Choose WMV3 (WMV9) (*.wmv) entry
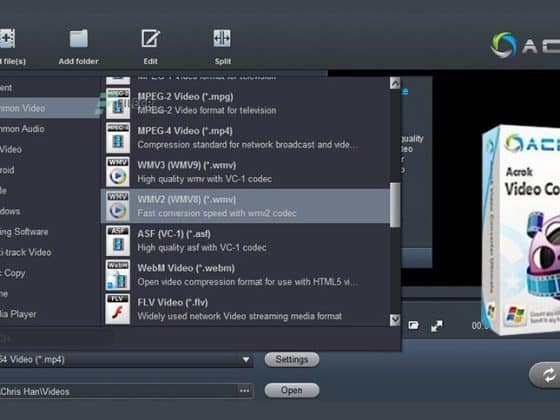 [x=245, y=172]
